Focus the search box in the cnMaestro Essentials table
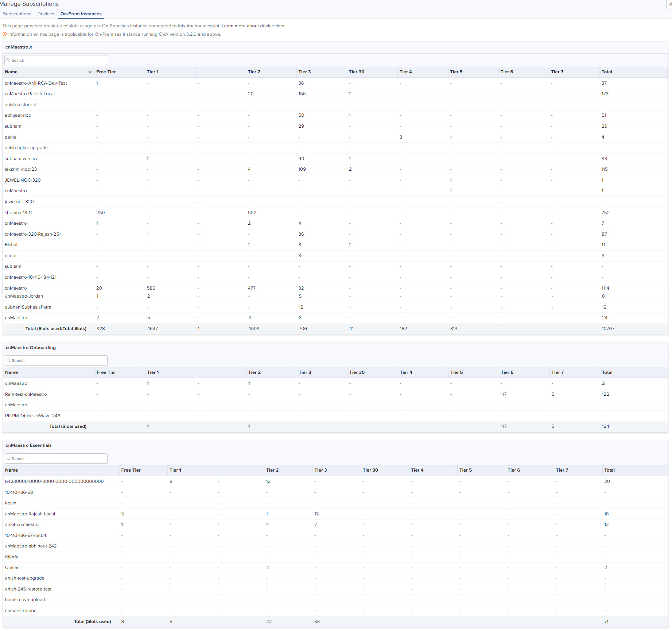672x631 pixels. [x=56, y=458]
